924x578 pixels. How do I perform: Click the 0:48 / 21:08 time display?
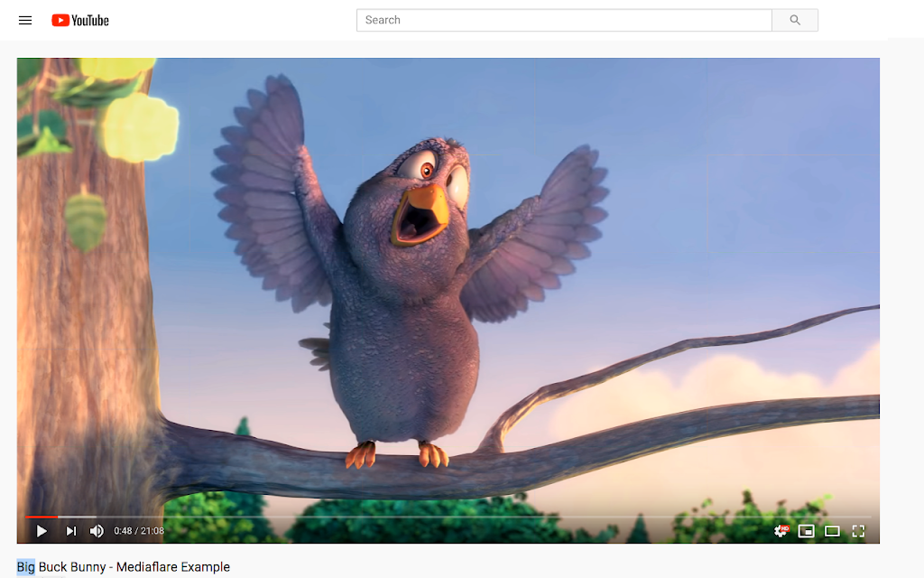139,531
